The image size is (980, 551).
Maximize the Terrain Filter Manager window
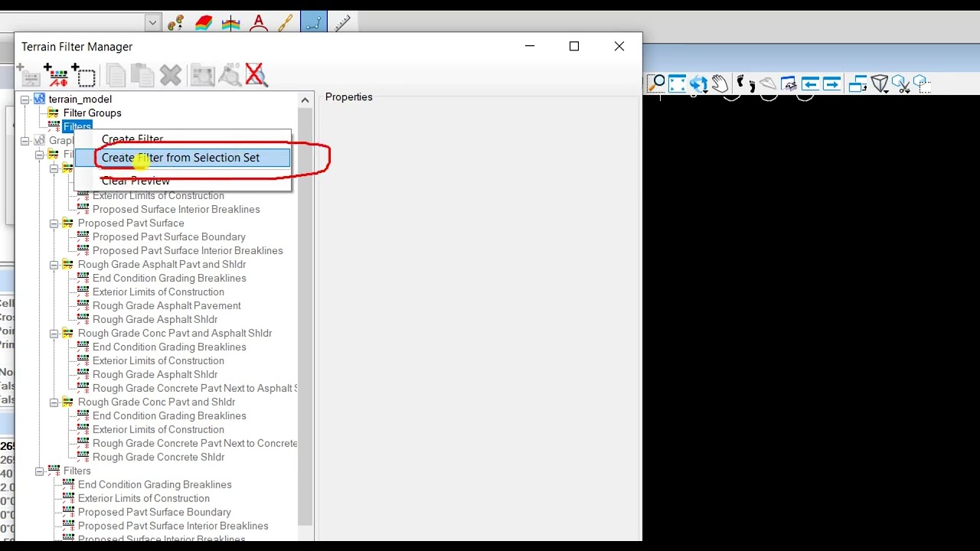(x=574, y=47)
